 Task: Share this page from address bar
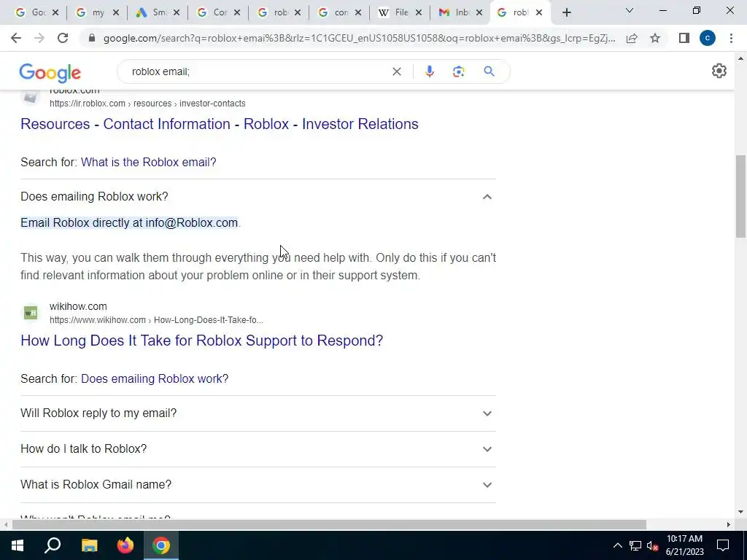632,38
